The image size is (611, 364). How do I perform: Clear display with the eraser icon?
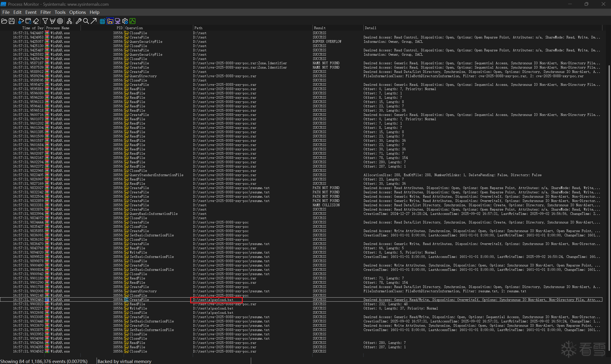click(36, 21)
